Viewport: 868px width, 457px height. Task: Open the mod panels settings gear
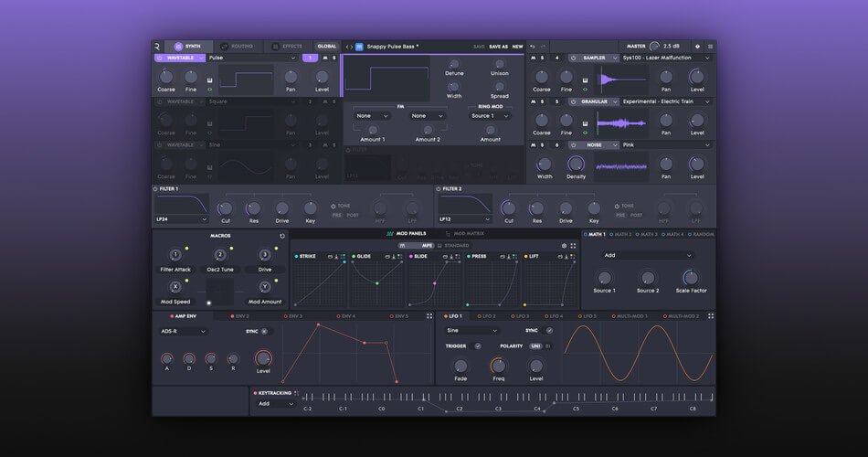(563, 245)
